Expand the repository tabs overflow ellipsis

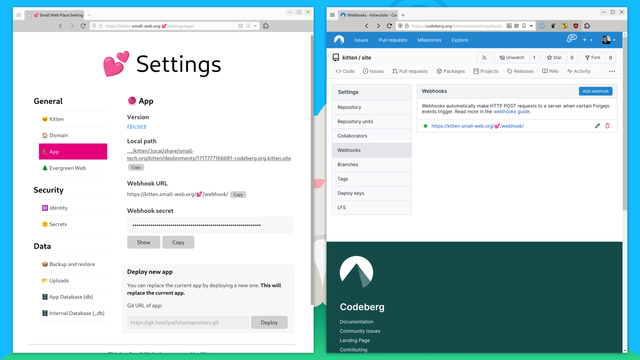point(612,71)
